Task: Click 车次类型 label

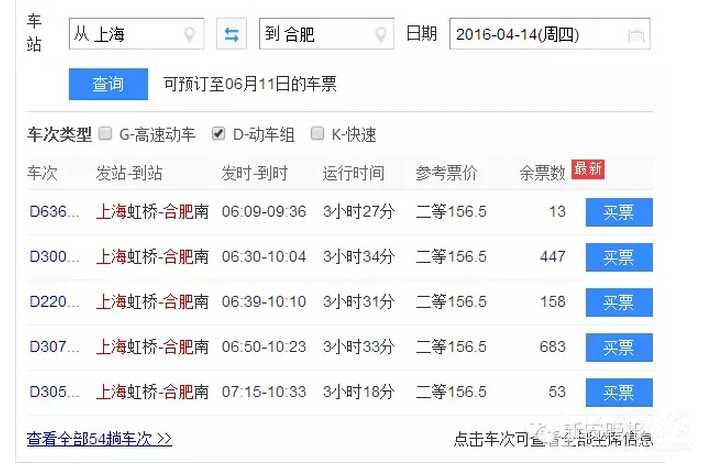Action: 59,134
